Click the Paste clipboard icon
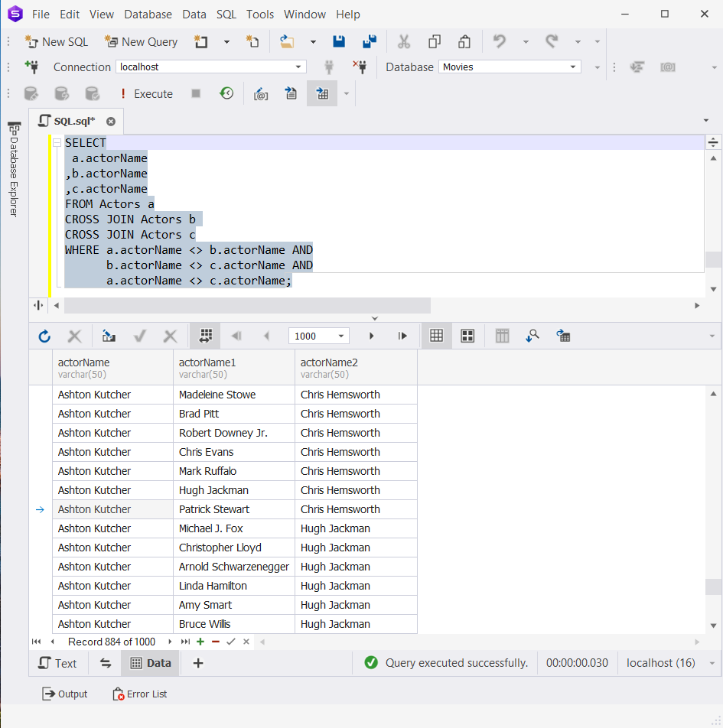The height and width of the screenshot is (728, 723). tap(464, 42)
